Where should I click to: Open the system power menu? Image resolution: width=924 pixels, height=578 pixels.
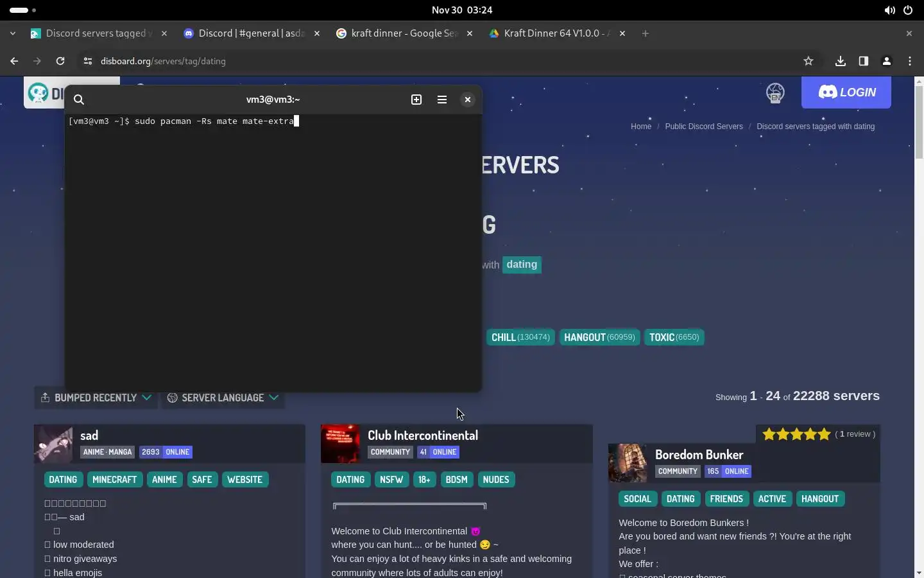tap(908, 10)
